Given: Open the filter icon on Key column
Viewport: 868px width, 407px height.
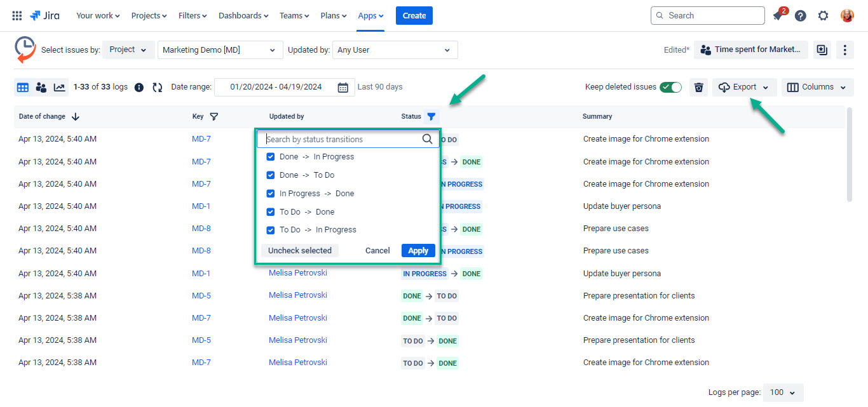Looking at the screenshot, I should click(214, 116).
